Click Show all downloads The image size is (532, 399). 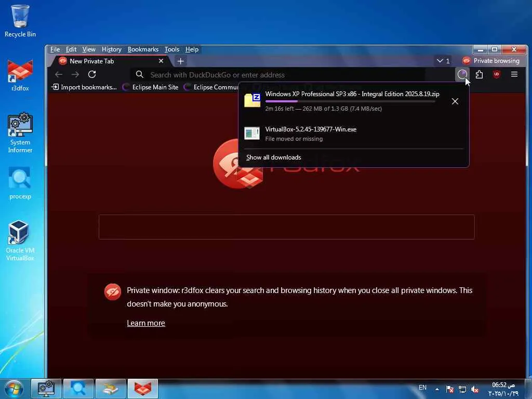(x=273, y=157)
